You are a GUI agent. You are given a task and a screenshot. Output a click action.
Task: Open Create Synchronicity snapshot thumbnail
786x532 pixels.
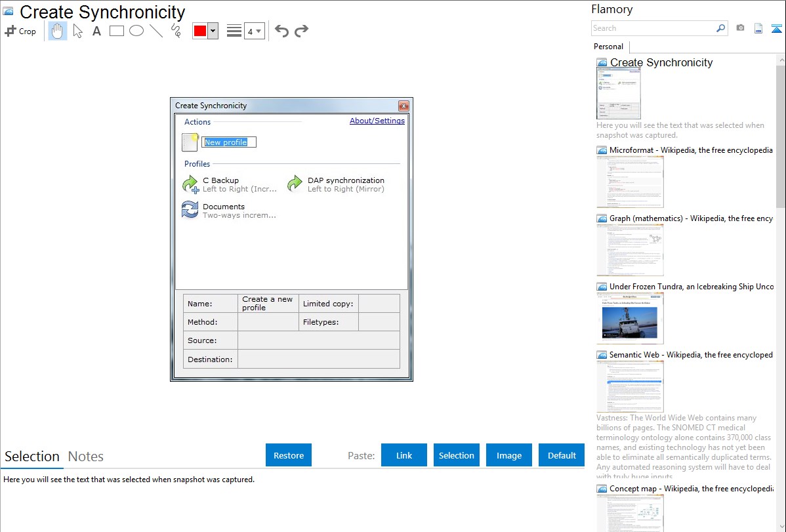pyautogui.click(x=619, y=94)
